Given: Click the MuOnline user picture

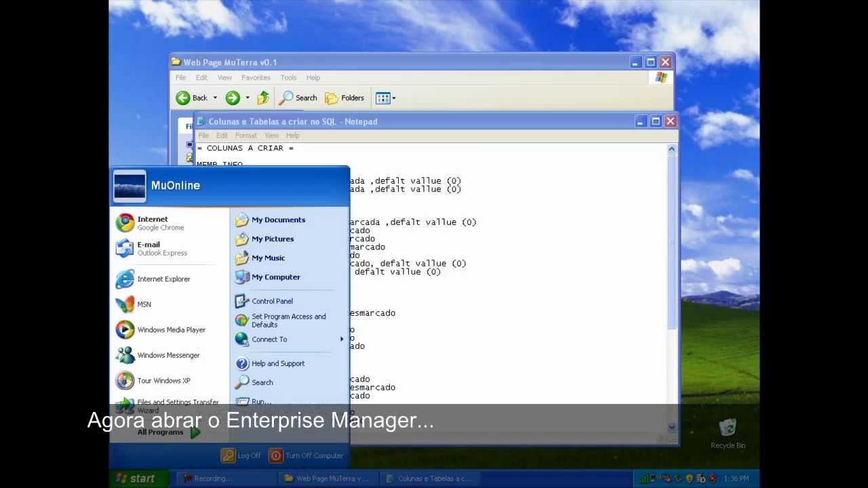Looking at the screenshot, I should [x=129, y=186].
